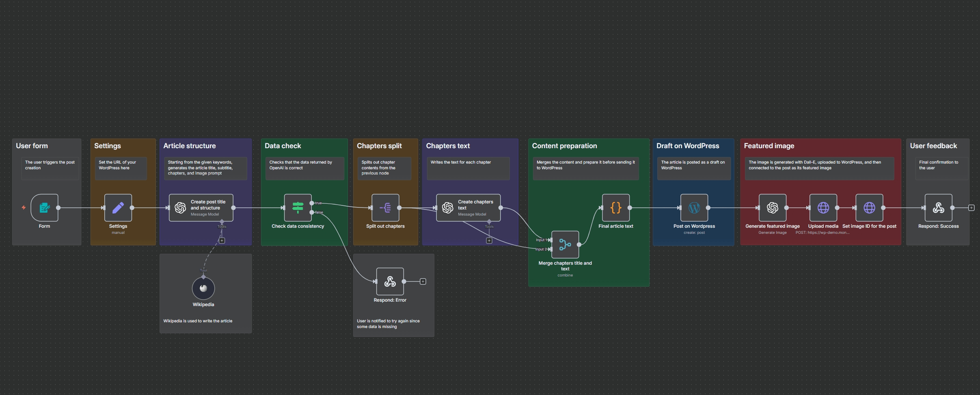Viewport: 980px width, 395px height.
Task: Add tool below Create chapters text
Action: 489,241
